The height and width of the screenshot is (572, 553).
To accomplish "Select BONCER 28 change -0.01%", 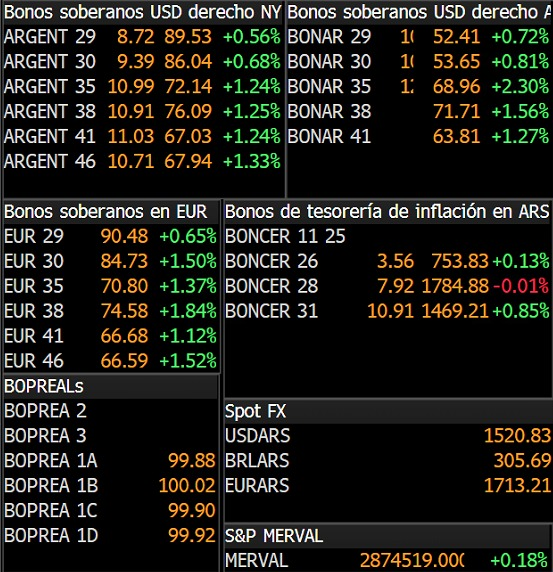I will coord(521,286).
